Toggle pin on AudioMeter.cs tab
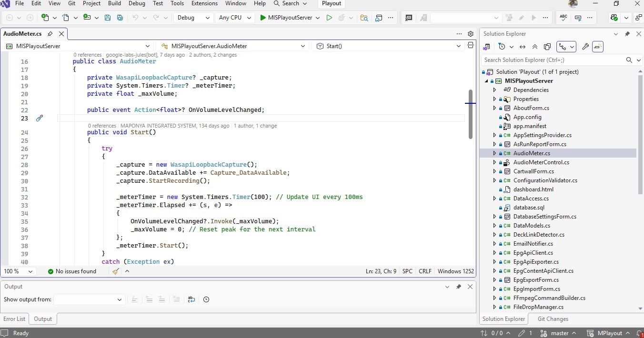 tap(50, 34)
